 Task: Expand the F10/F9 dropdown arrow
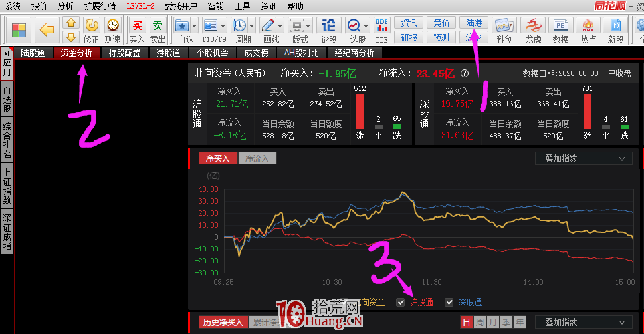point(223,25)
